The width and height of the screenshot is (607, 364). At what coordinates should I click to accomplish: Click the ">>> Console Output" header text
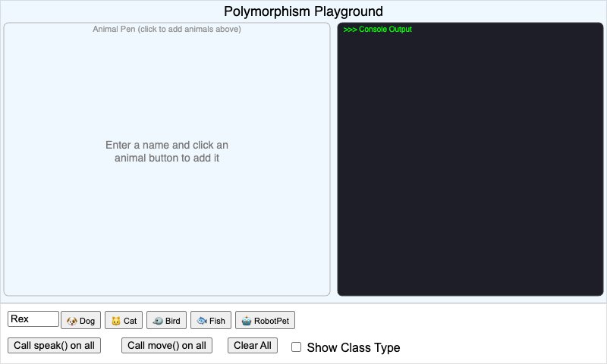378,30
